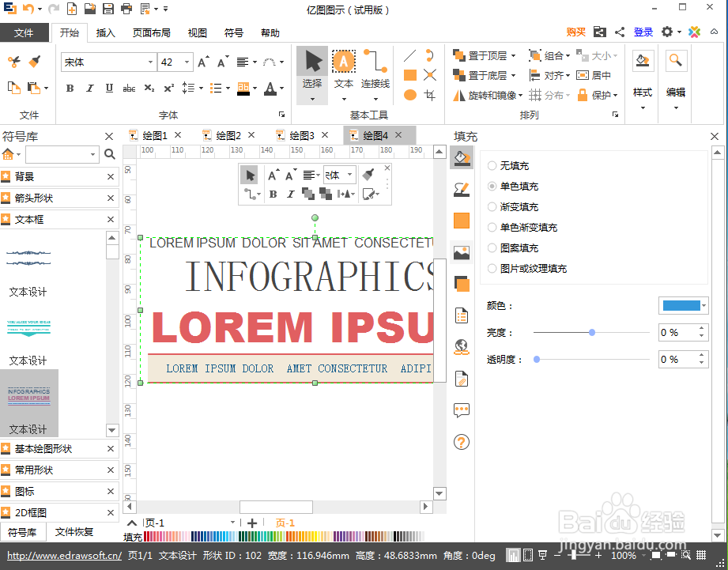Image resolution: width=728 pixels, height=570 pixels.
Task: Open the edrawsoft.cn link in status bar
Action: pos(65,555)
